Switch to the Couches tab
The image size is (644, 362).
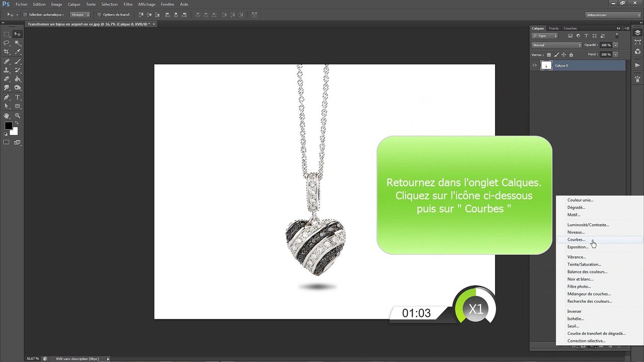pos(570,28)
